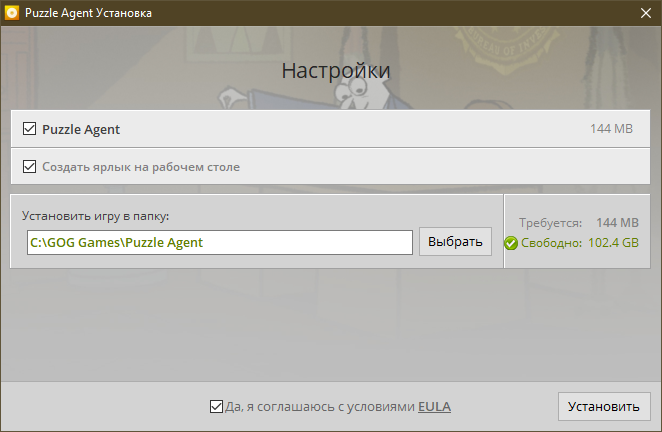Close the Puzzle Agent installer window
Screen dimensions: 662x432
646,13
